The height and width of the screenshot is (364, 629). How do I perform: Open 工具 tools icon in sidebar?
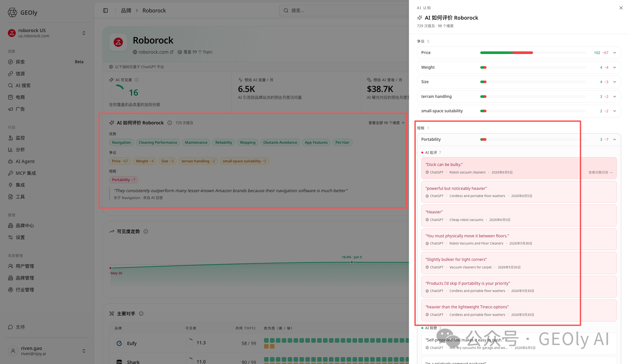(10, 197)
